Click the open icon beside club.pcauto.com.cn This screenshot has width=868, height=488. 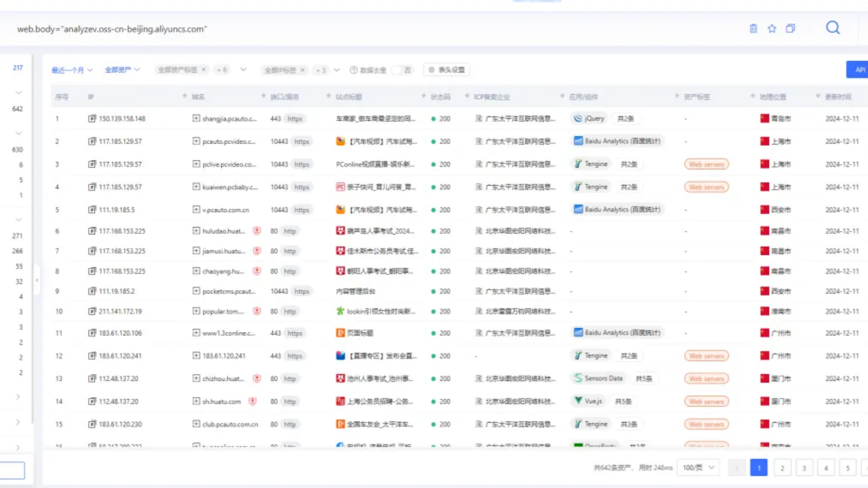click(x=197, y=424)
